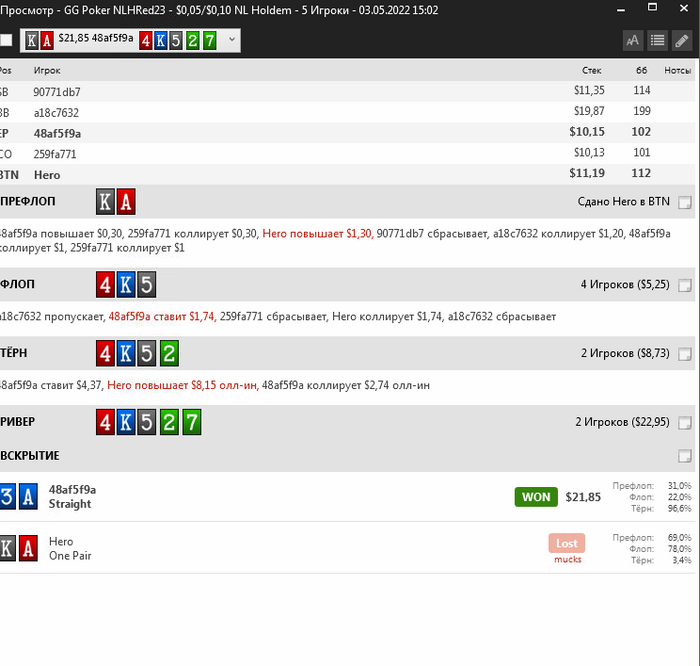Click the K card in ПРЕФЛОП row
Screen dimensions: 700x666
pyautogui.click(x=105, y=202)
